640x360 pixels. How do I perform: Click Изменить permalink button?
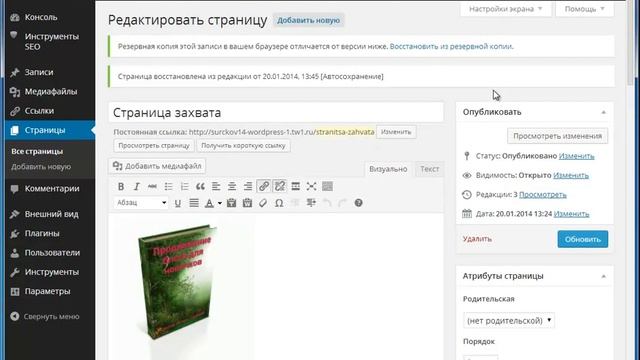pos(396,132)
